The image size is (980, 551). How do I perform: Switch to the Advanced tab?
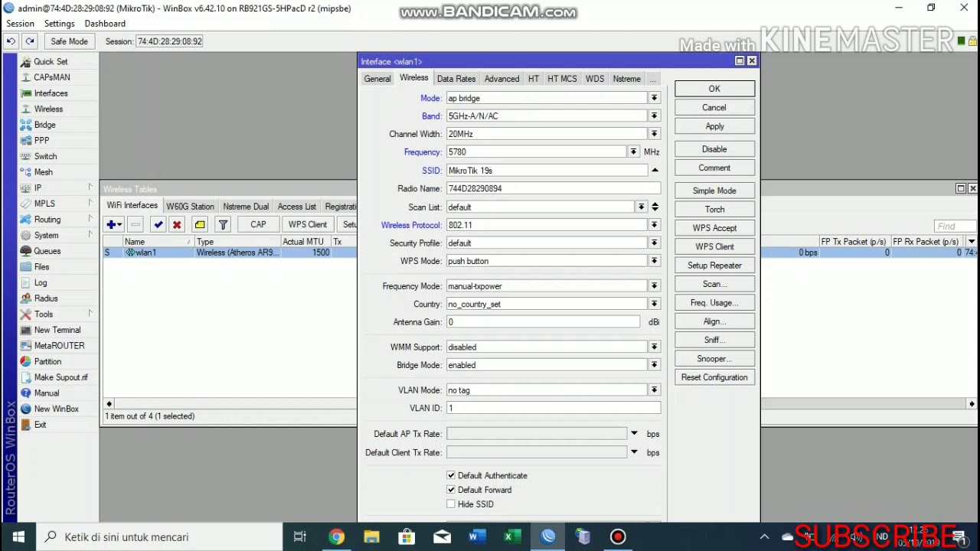pyautogui.click(x=501, y=79)
